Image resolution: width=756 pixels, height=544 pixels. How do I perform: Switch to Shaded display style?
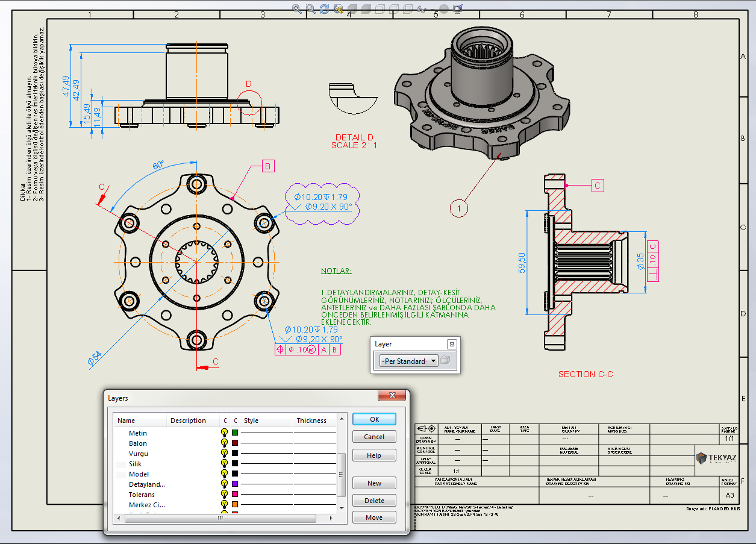(365, 8)
